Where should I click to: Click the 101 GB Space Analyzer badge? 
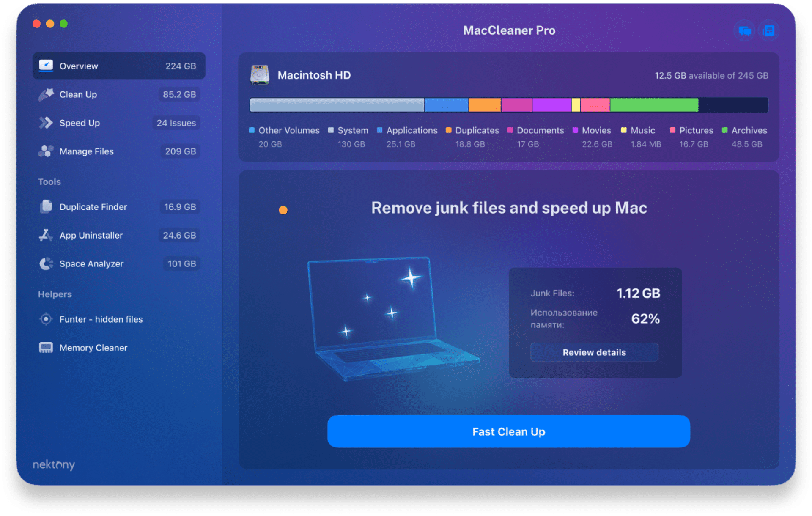[x=181, y=263]
